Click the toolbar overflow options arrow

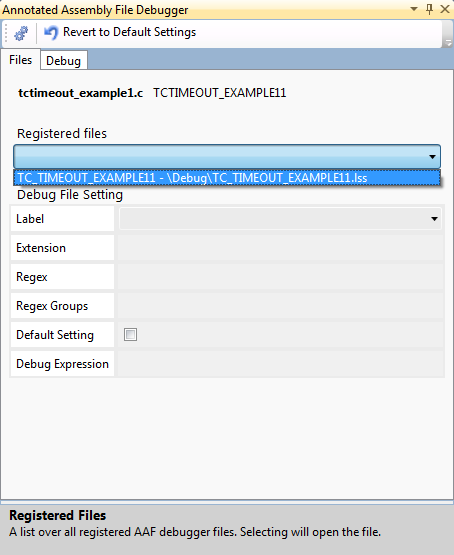tap(448, 43)
